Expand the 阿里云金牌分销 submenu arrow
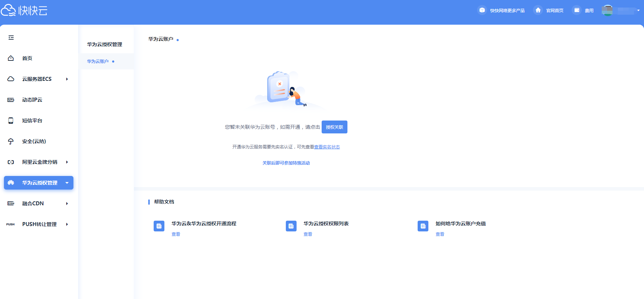The height and width of the screenshot is (299, 644). coord(67,162)
